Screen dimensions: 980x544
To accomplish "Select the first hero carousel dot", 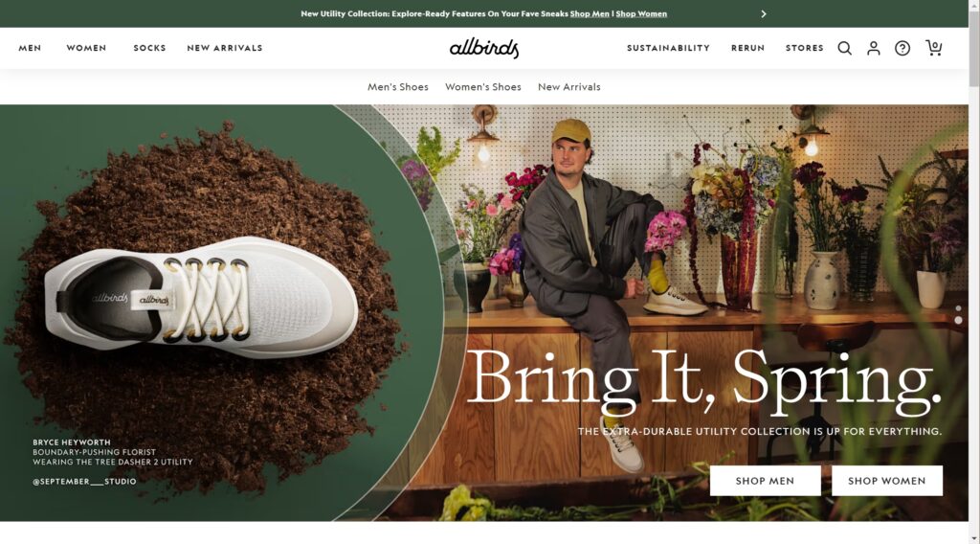I will tap(958, 308).
